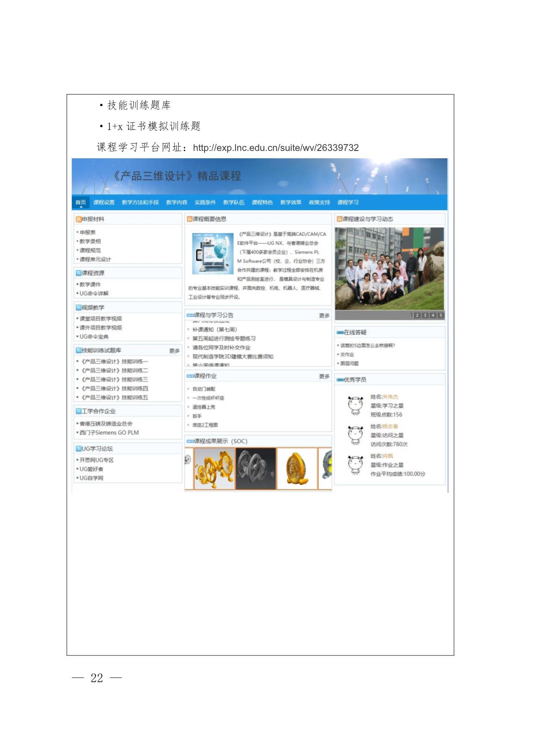Open the orange fan model thumbnail
Viewport: 535px width, 756px height.
tap(297, 469)
